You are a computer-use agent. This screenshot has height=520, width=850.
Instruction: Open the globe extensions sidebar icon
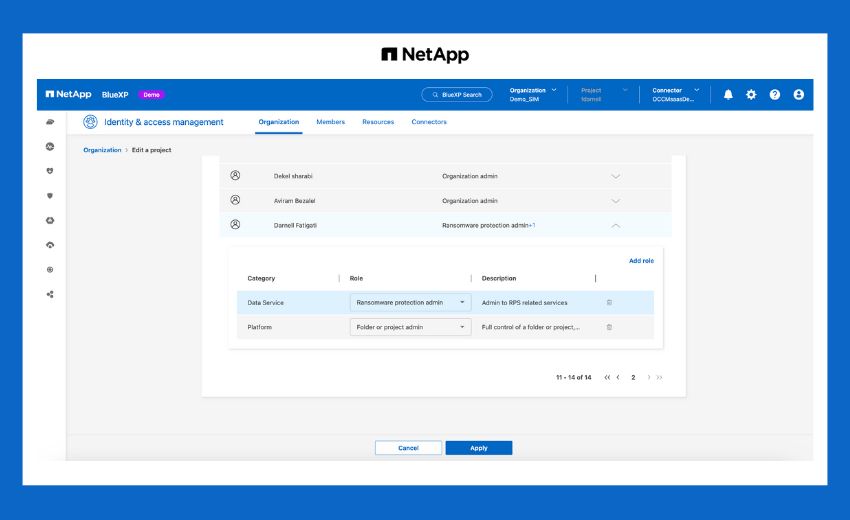click(50, 269)
